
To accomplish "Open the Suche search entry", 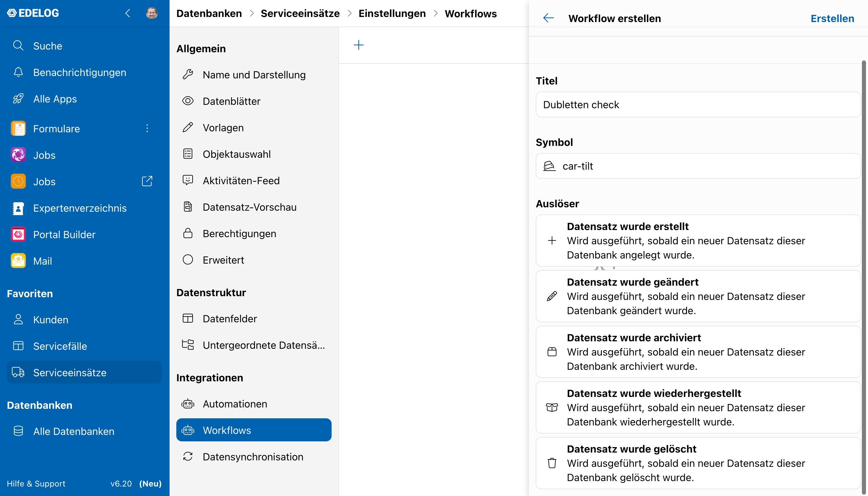I will tap(84, 46).
